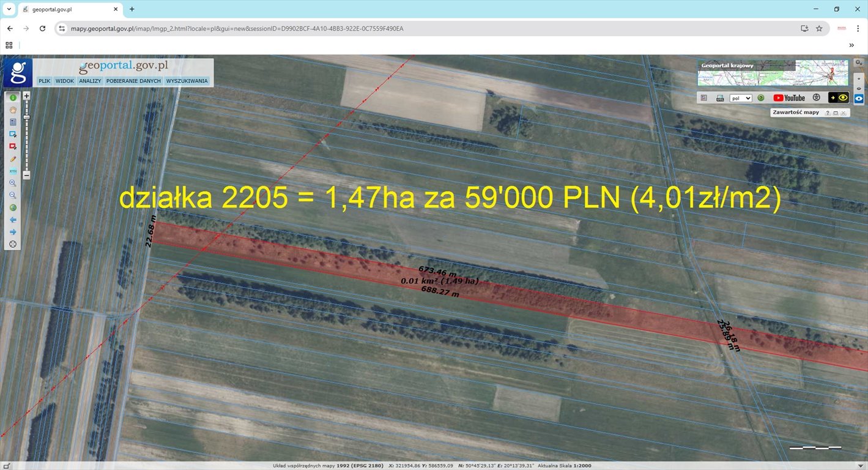Open the pol language dropdown
Screen dimensions: 868x470
pyautogui.click(x=741, y=98)
